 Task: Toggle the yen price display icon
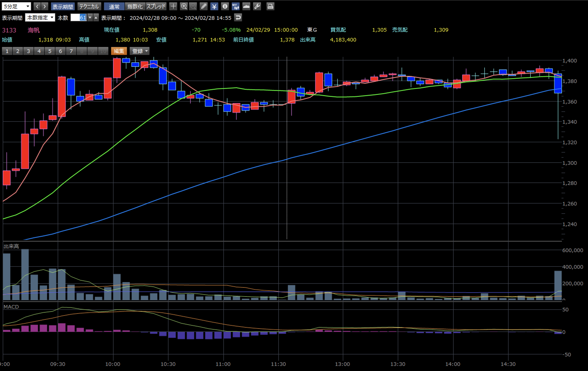(x=214, y=6)
